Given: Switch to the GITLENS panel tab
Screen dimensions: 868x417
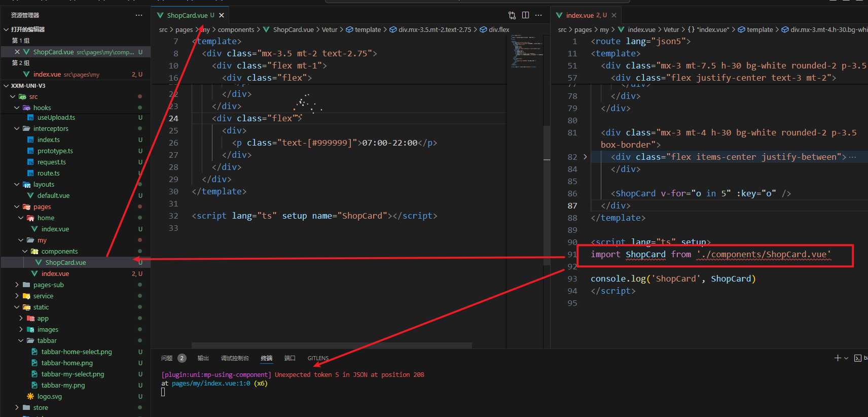Looking at the screenshot, I should [318, 358].
